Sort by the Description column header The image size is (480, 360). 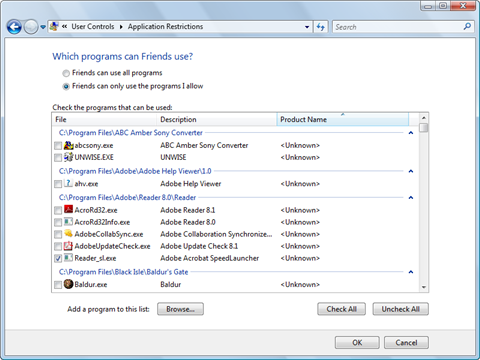[217, 119]
